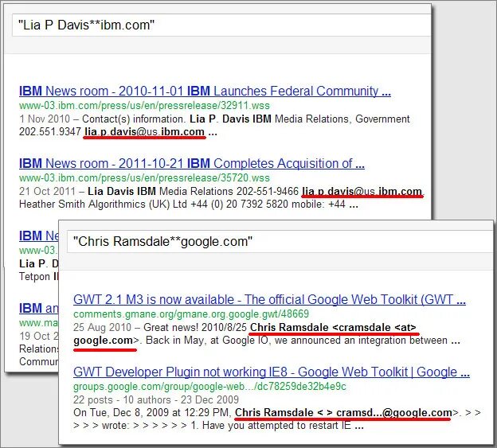Viewport: 497px width, 448px height.
Task: Click the lia.p.davis@us.ibm.com email in the 1 Nov 2010 snippet
Action: click(144, 132)
